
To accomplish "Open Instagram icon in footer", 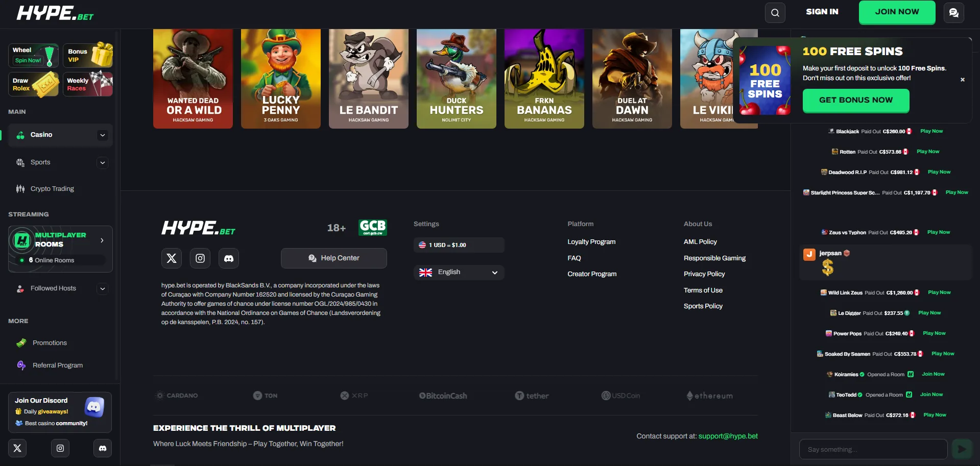I will 200,258.
